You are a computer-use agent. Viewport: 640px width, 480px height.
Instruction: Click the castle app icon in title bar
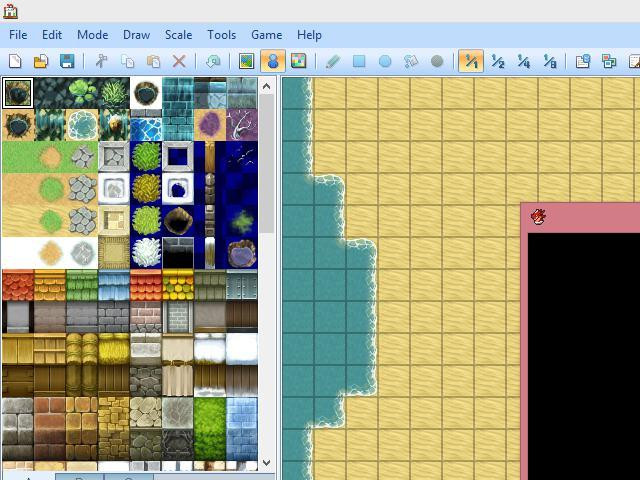coord(10,11)
